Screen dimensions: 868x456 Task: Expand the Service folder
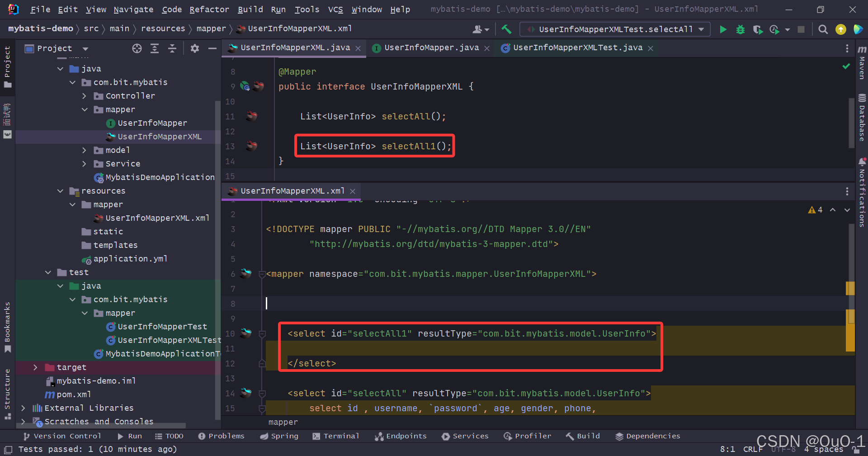pos(85,164)
